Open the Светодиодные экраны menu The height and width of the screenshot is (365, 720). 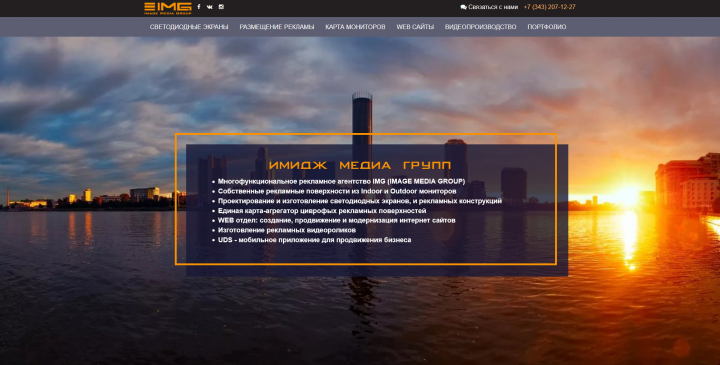tap(189, 27)
